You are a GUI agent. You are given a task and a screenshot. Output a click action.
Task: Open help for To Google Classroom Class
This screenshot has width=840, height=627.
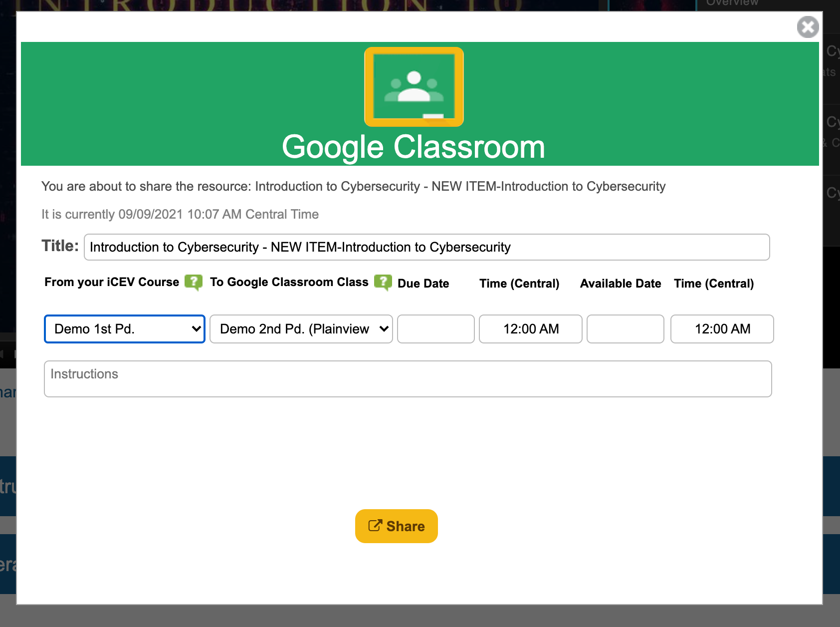click(x=383, y=283)
